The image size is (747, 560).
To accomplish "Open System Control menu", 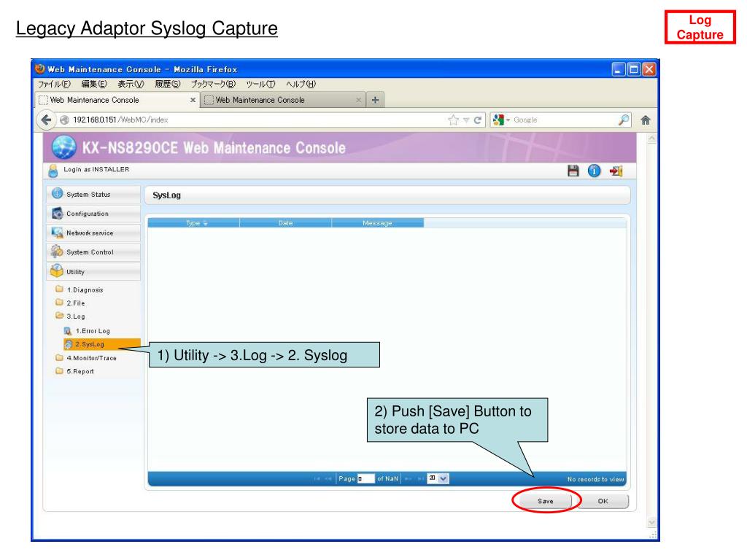I will 94,252.
